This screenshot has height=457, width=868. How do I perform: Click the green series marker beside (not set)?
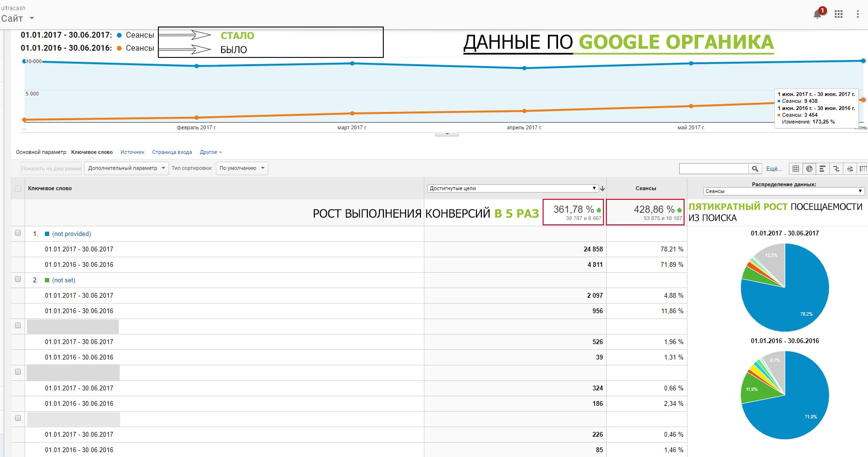[x=47, y=280]
